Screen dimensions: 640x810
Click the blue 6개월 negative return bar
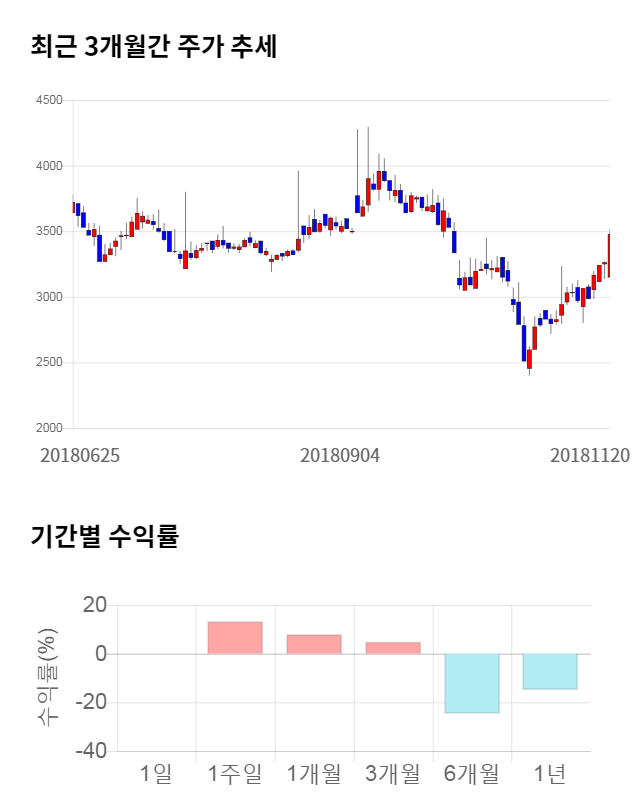tap(472, 683)
